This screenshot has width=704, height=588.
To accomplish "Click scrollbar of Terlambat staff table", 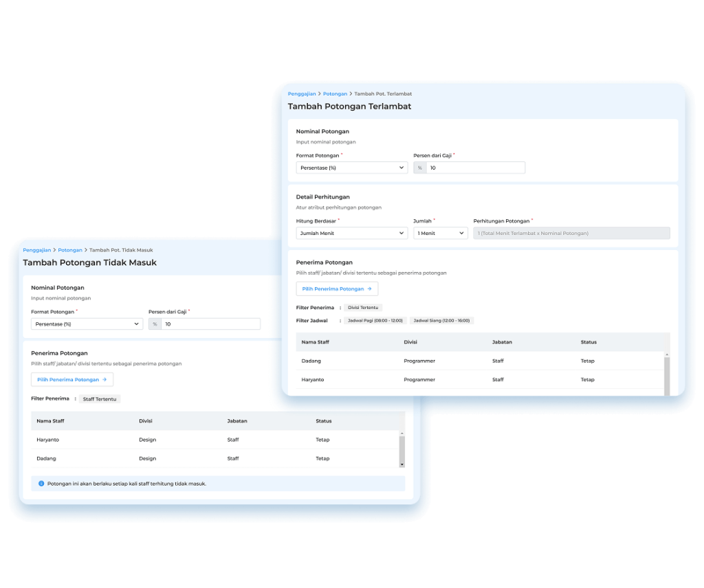I will (666, 375).
